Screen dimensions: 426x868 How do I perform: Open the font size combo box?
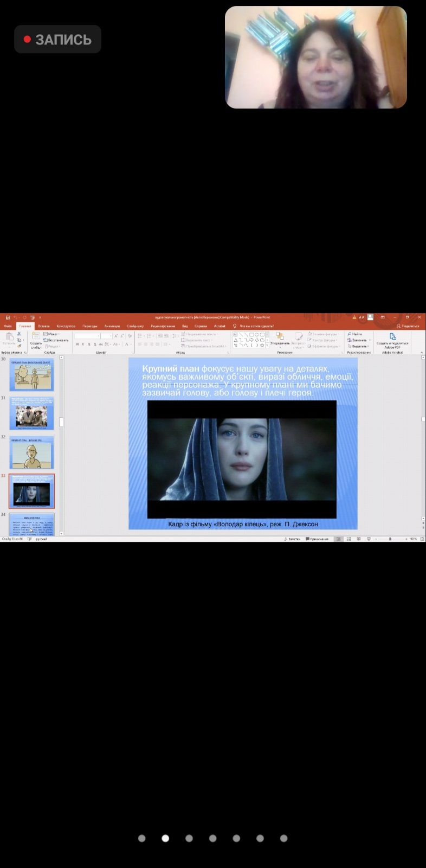coord(106,336)
